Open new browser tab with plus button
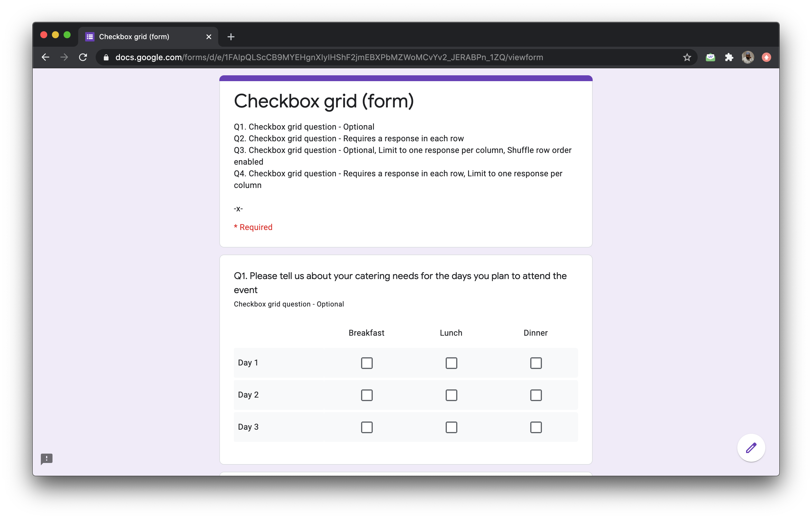 231,37
